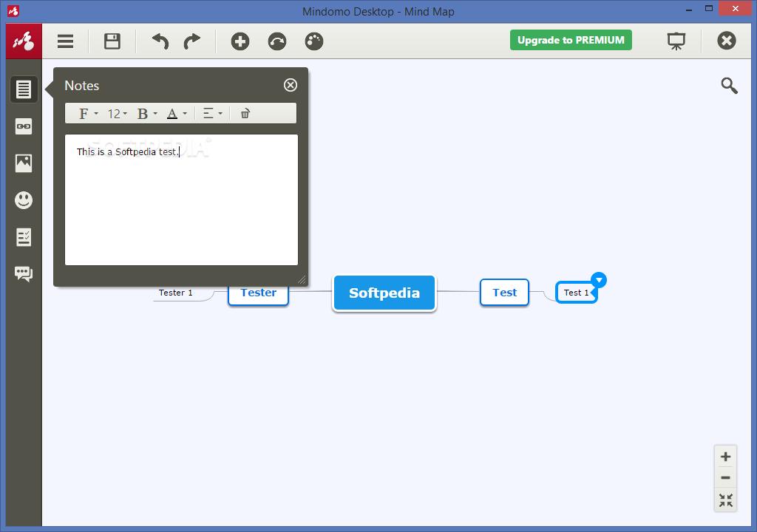Expand the Test 1 topic menu arrow
757x532 pixels.
pos(599,280)
